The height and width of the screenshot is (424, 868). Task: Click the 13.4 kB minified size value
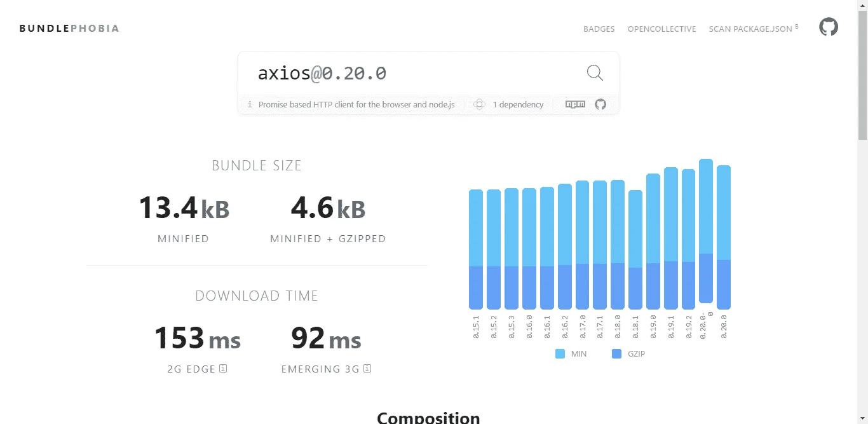[x=184, y=209]
